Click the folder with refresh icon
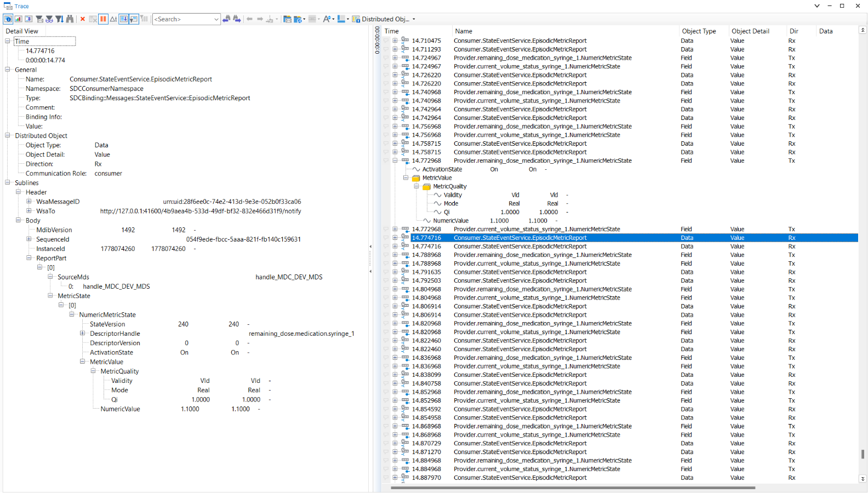The height and width of the screenshot is (493, 868). pyautogui.click(x=298, y=19)
